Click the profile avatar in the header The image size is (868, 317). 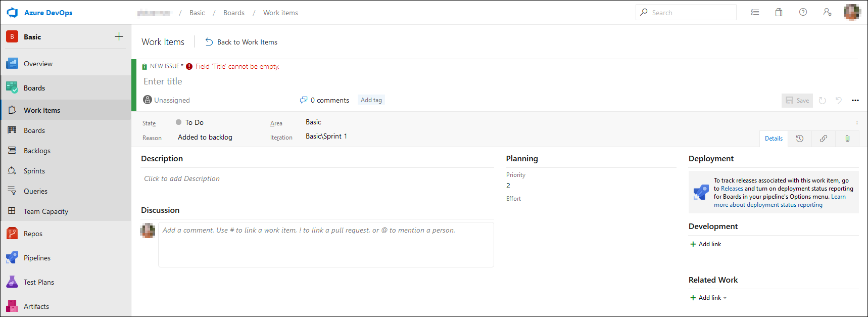tap(852, 12)
